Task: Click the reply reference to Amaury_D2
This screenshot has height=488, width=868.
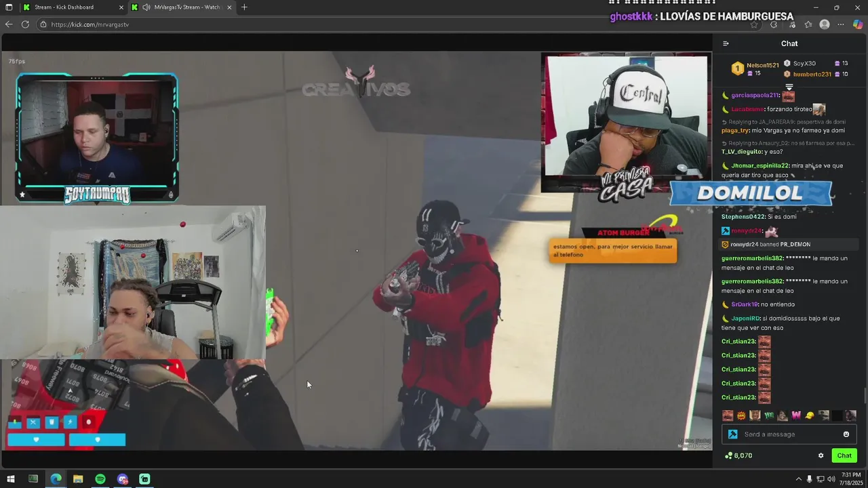Action: click(787, 144)
